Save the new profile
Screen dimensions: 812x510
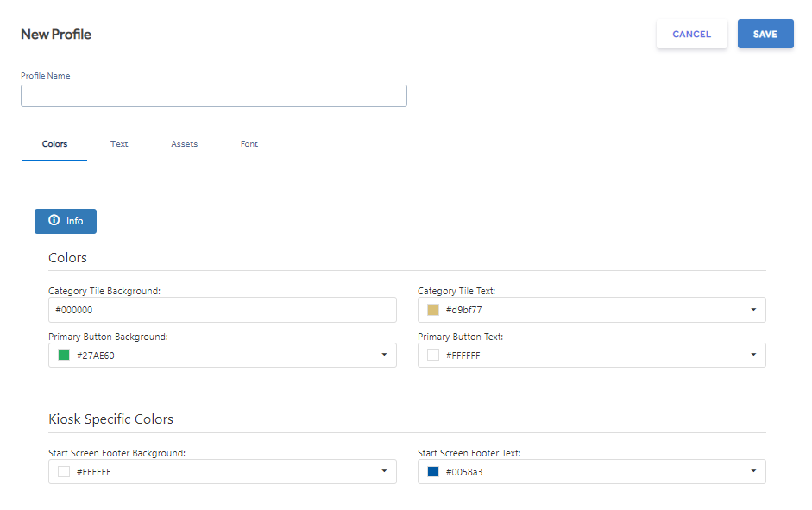(x=765, y=35)
